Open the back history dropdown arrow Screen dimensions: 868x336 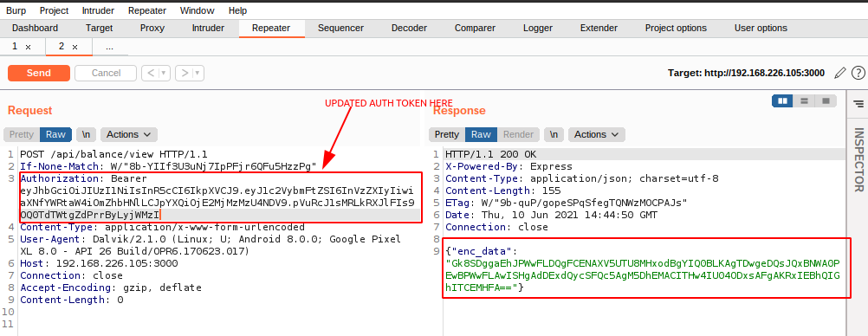click(x=164, y=73)
